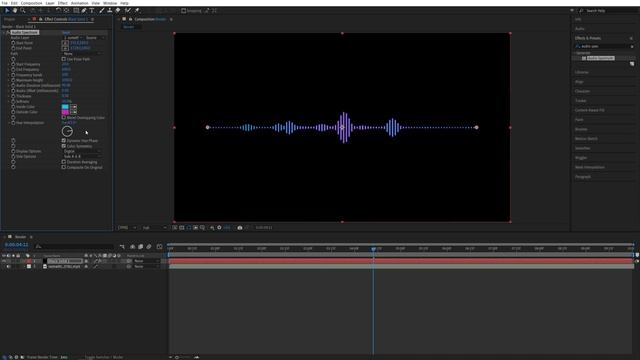Open the Composition menu
This screenshot has width=640, height=360.
[31, 3]
